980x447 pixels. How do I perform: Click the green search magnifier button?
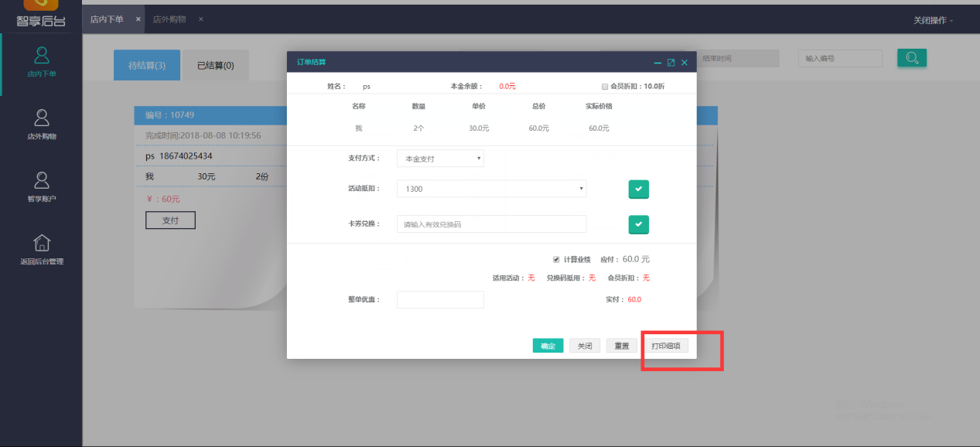pyautogui.click(x=912, y=58)
